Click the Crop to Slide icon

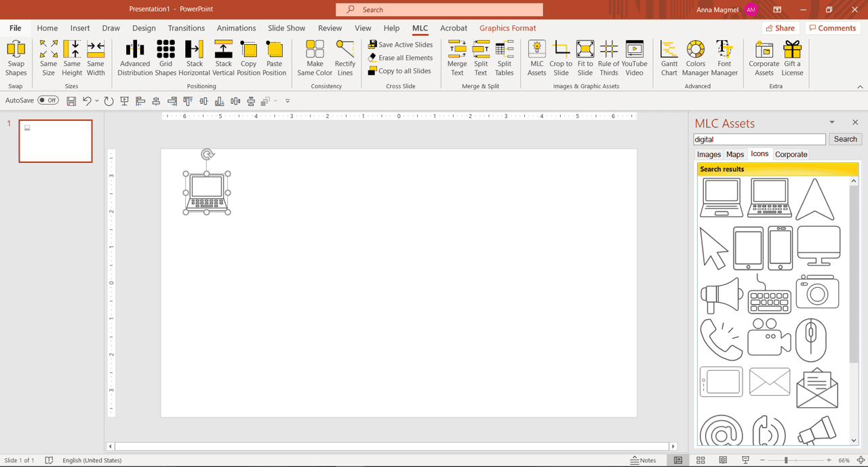[561, 58]
